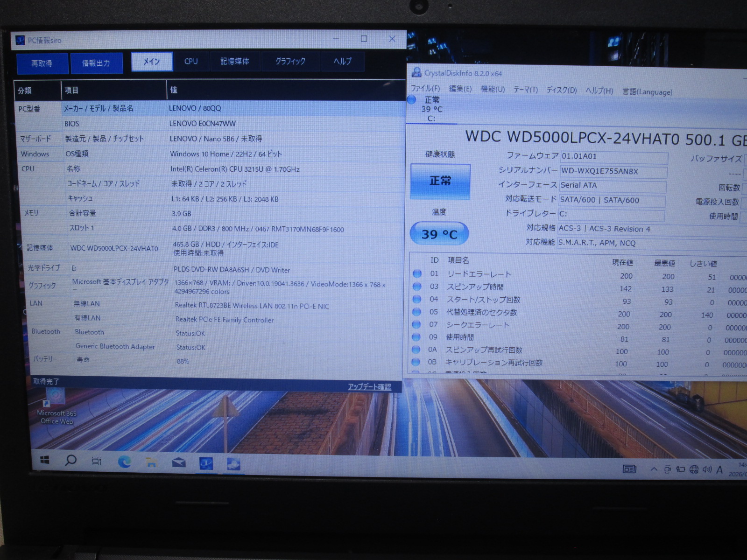Image resolution: width=747 pixels, height=560 pixels.
Task: Click status circle for 0A スピンアップ再試行回数
Action: [416, 350]
